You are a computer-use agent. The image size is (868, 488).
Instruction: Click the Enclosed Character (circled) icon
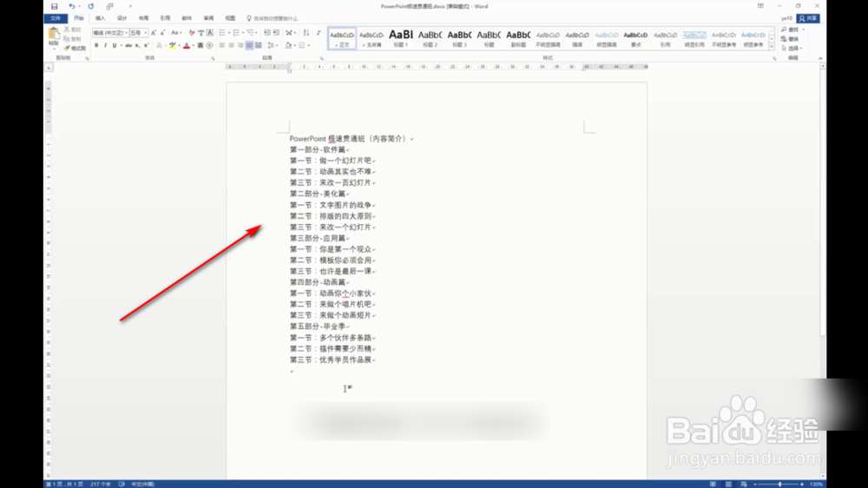tap(209, 45)
